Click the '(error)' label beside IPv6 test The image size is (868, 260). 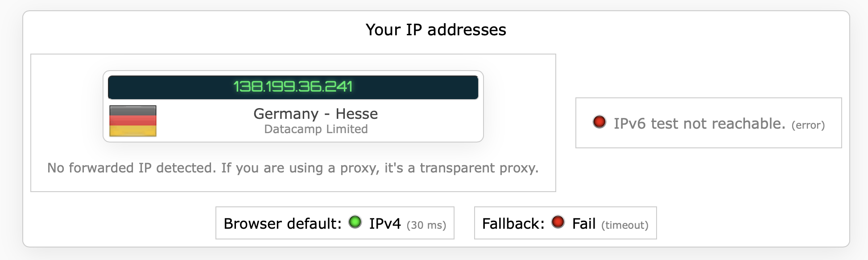(x=808, y=125)
